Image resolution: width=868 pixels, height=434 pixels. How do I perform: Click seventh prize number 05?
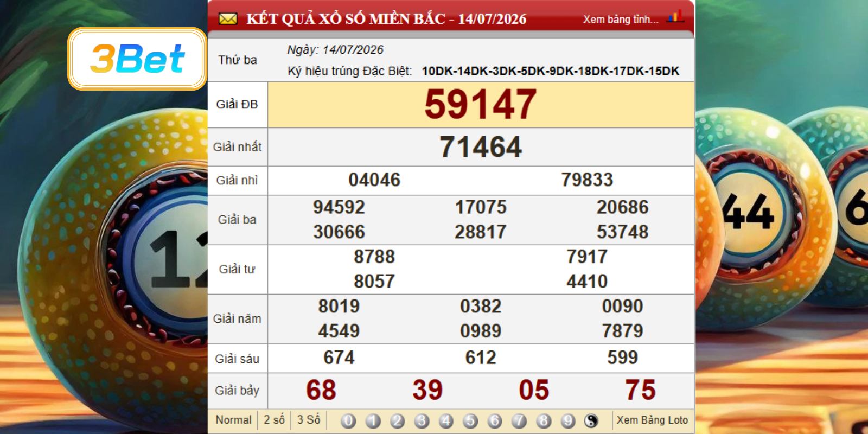pyautogui.click(x=534, y=390)
